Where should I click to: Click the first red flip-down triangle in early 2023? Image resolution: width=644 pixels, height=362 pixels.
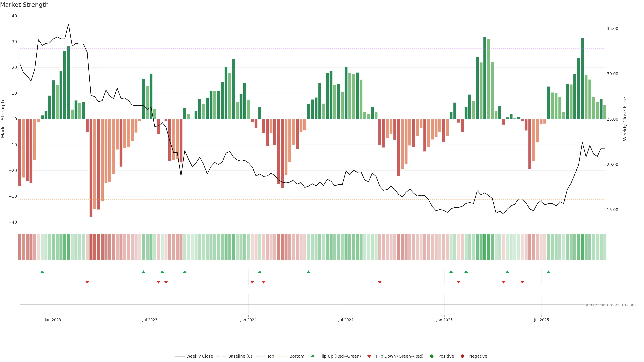tap(87, 282)
